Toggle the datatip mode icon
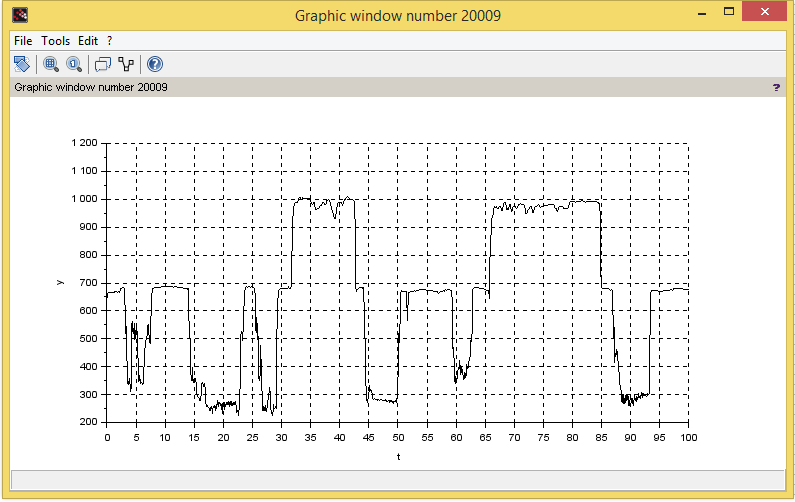 tap(102, 65)
